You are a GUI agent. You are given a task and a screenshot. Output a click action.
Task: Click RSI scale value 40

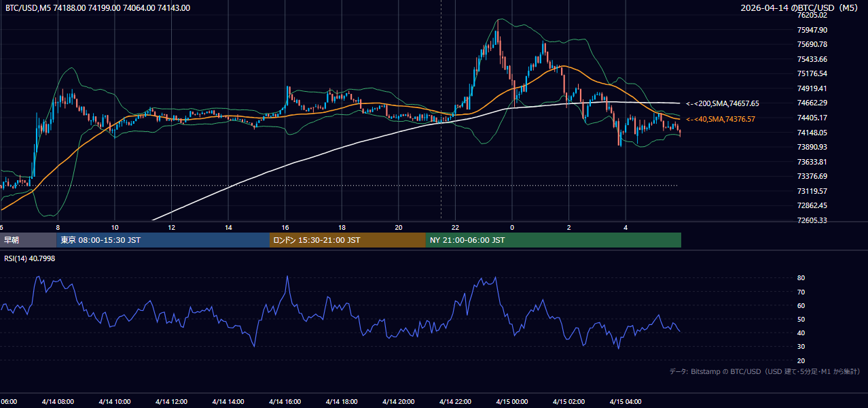(801, 333)
